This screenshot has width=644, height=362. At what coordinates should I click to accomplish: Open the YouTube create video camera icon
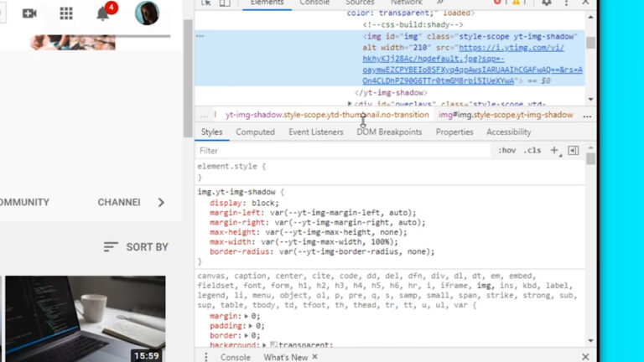click(29, 13)
